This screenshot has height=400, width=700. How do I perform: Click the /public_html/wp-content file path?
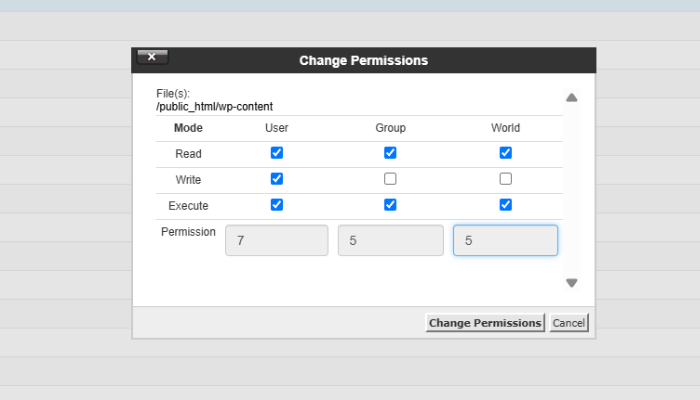(x=215, y=106)
